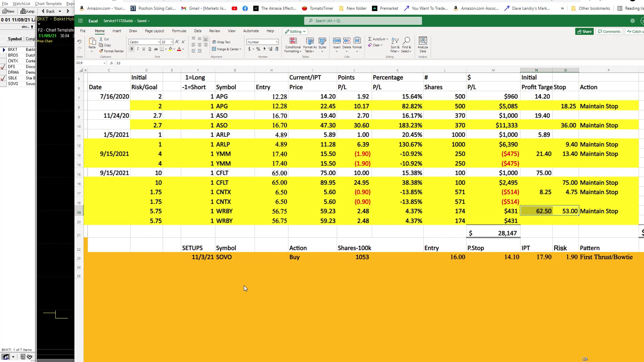Copy selection using the Copy button
Image resolution: width=644 pixels, height=362 pixels.
point(105,45)
